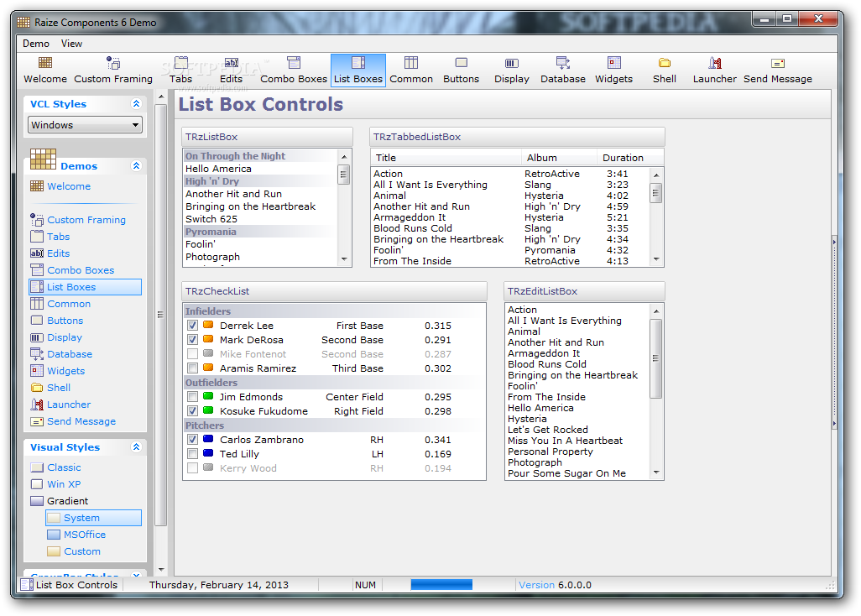Click the MSOffice gradient style icon
This screenshot has height=616, width=861.
(x=54, y=535)
